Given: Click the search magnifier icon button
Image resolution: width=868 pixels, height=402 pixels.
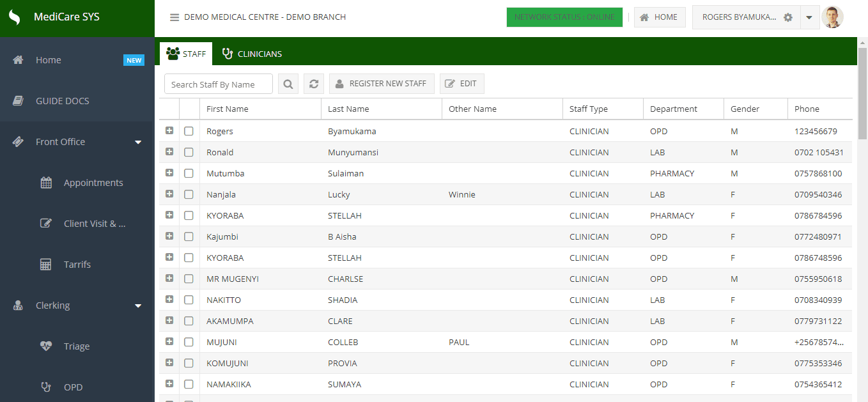Looking at the screenshot, I should click(x=288, y=84).
